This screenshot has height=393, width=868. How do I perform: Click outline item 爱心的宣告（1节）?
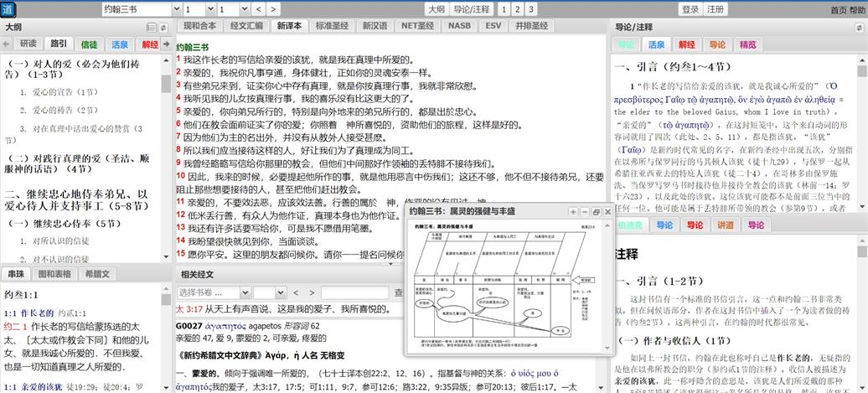(x=66, y=92)
